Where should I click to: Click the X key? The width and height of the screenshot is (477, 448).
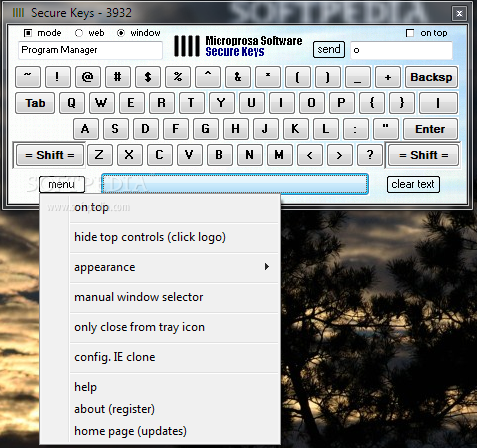click(130, 155)
